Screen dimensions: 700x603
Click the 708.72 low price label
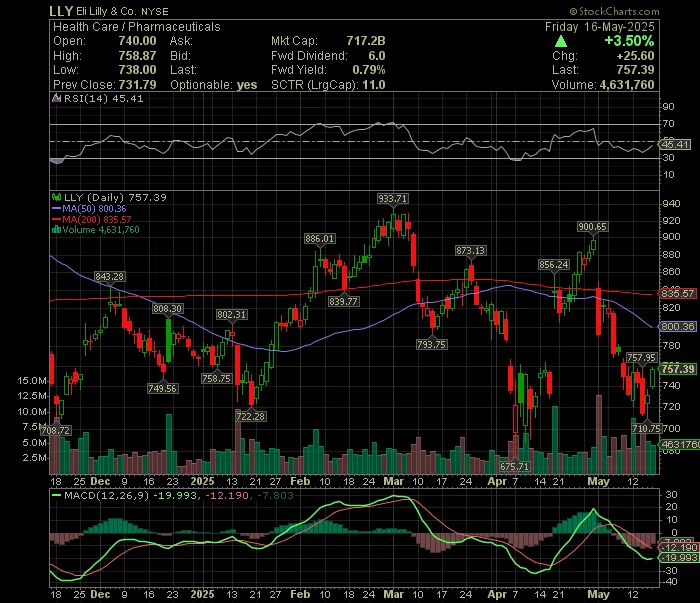pos(56,431)
